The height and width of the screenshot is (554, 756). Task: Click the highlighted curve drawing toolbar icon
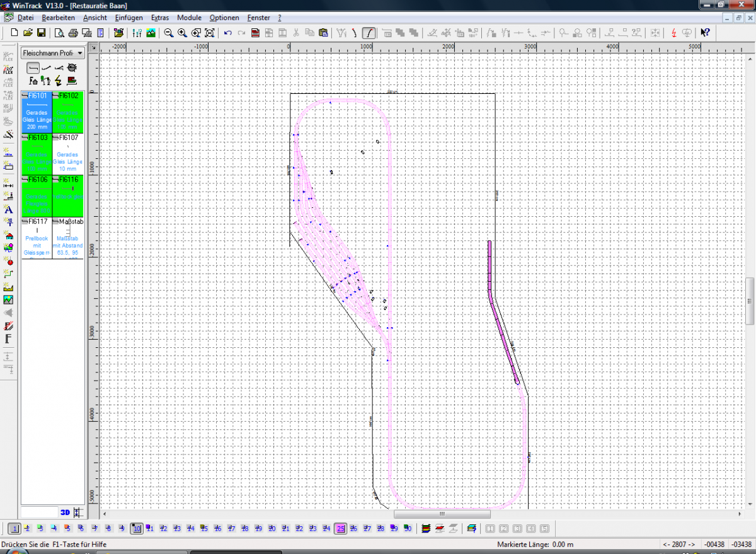pos(370,33)
